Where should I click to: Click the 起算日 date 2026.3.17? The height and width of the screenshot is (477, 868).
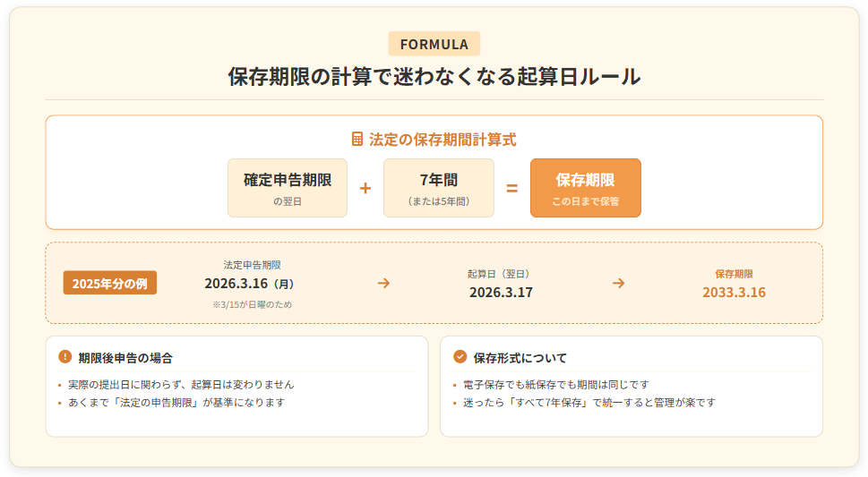tap(501, 292)
